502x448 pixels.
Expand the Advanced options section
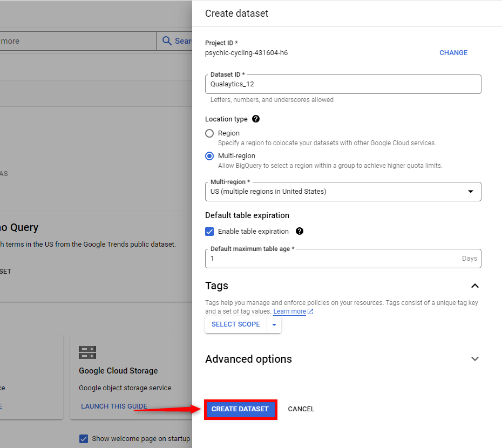[475, 358]
